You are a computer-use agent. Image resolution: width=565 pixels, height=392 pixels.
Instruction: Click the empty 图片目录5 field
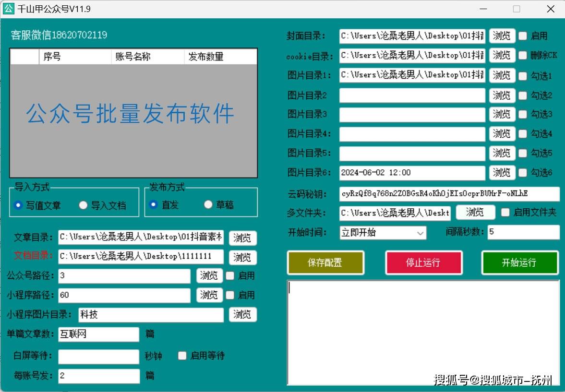[x=412, y=154]
